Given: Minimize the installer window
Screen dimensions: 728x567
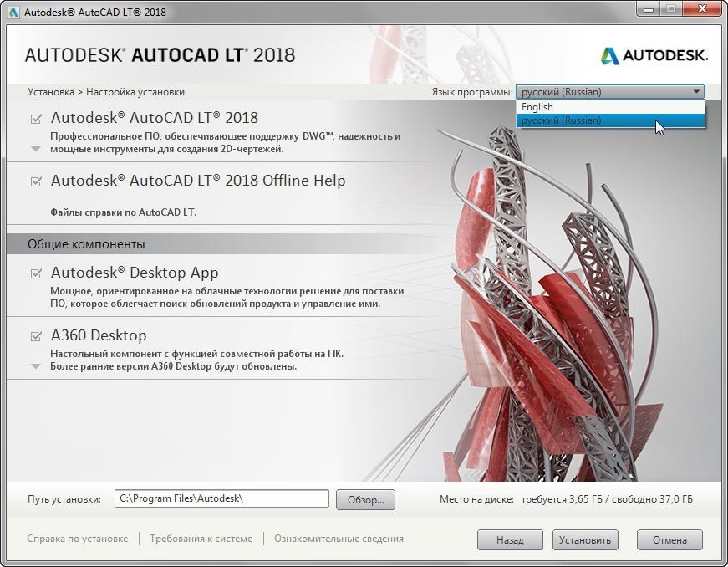Looking at the screenshot, I should click(649, 9).
